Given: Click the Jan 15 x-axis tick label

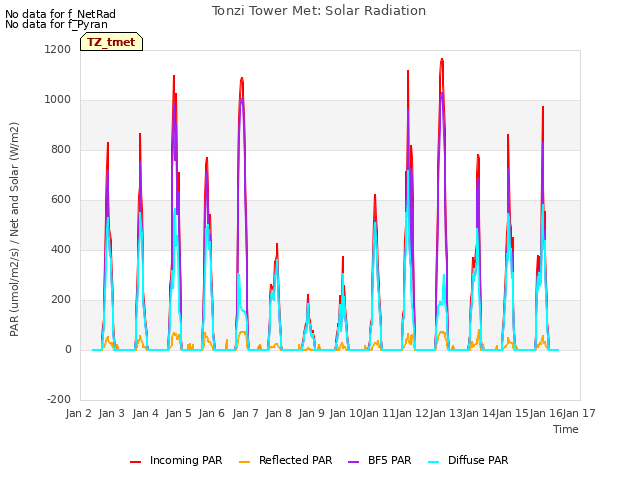Looking at the screenshot, I should point(513,413).
